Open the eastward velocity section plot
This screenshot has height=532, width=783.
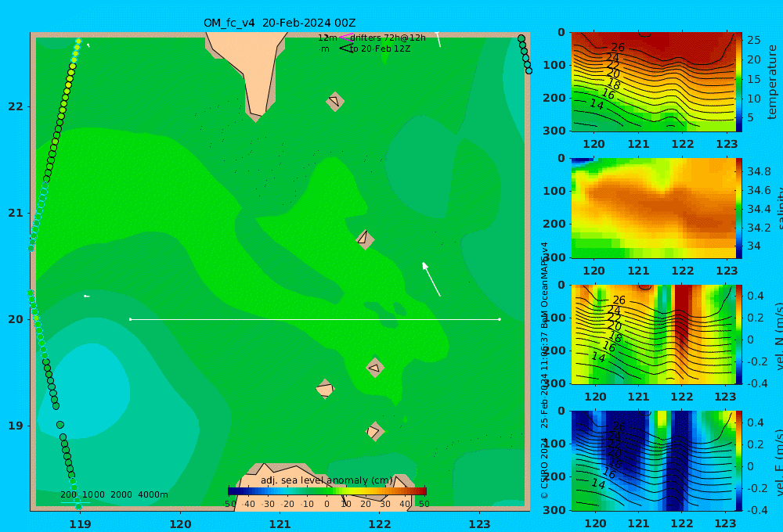(x=653, y=461)
